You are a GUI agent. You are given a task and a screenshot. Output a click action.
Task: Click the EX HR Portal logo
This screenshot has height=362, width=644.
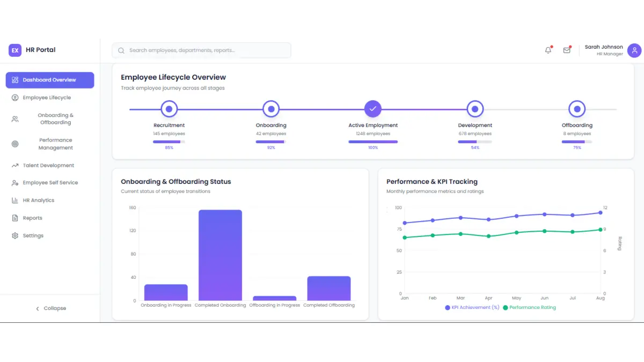click(x=15, y=50)
